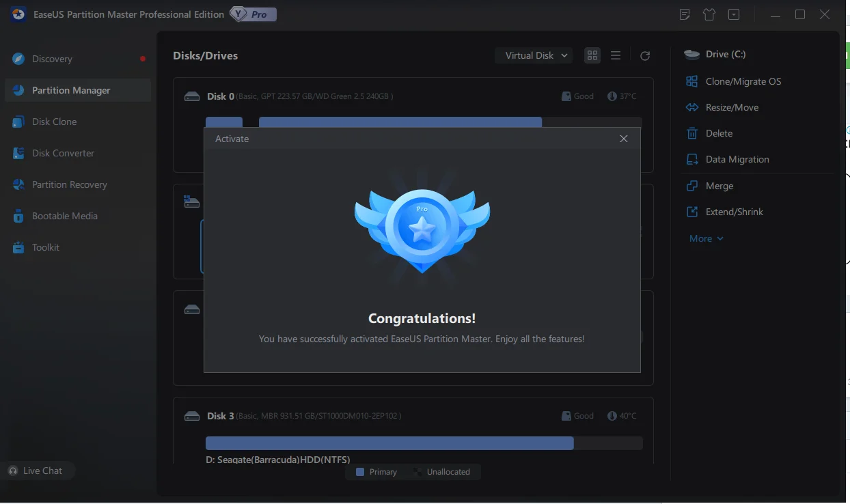Click the Pro badge in title bar
This screenshot has height=504, width=850.
[253, 14]
